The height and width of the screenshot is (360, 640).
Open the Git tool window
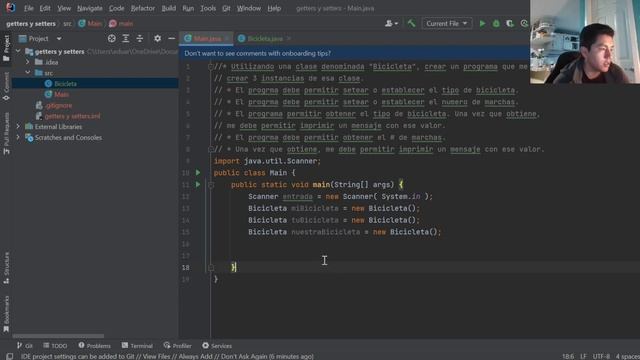coord(24,346)
